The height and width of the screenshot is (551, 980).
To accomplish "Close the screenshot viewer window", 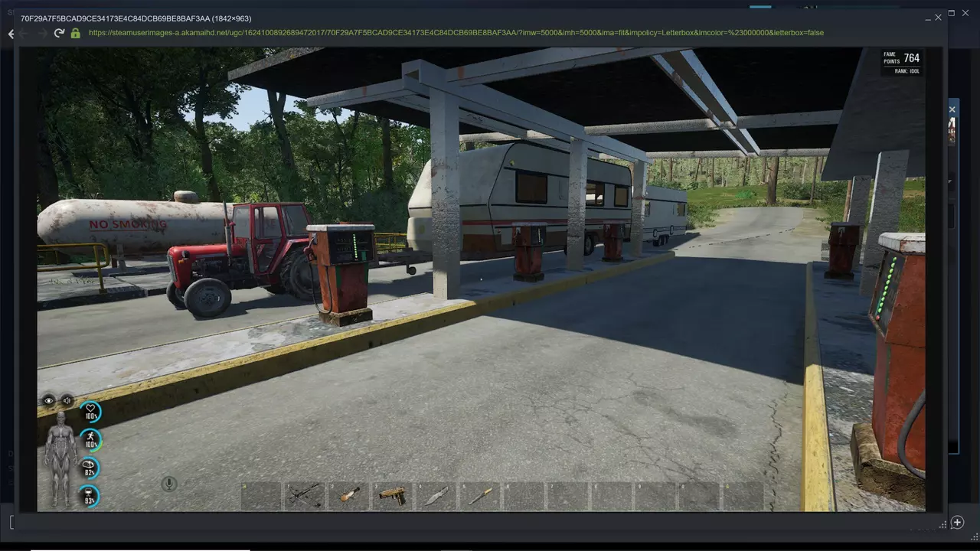I will point(938,18).
